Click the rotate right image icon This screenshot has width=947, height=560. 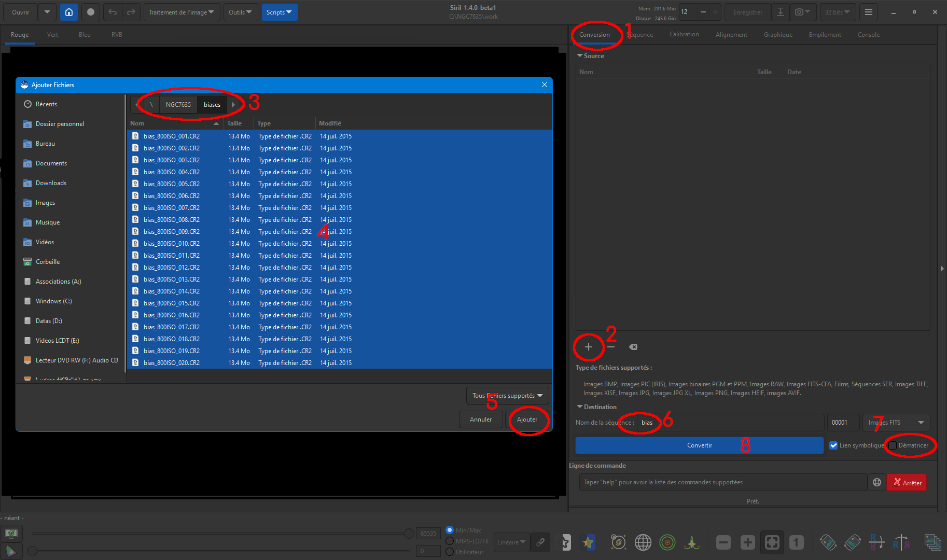(x=853, y=542)
